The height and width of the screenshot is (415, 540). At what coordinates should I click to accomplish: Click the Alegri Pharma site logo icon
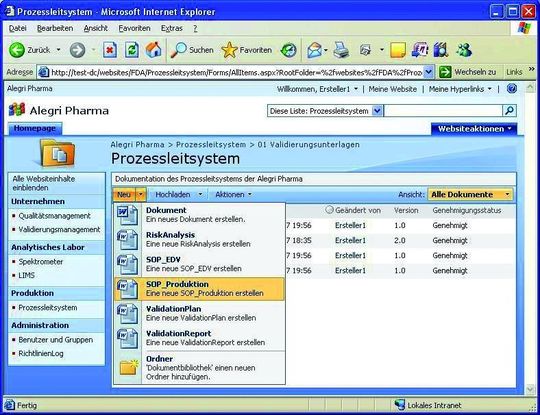click(17, 110)
